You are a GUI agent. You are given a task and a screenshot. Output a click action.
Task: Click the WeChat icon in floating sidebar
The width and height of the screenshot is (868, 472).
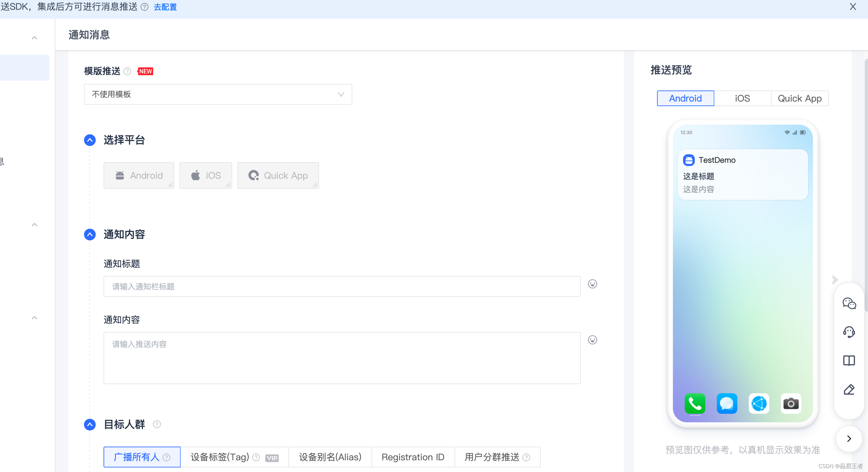tap(849, 303)
